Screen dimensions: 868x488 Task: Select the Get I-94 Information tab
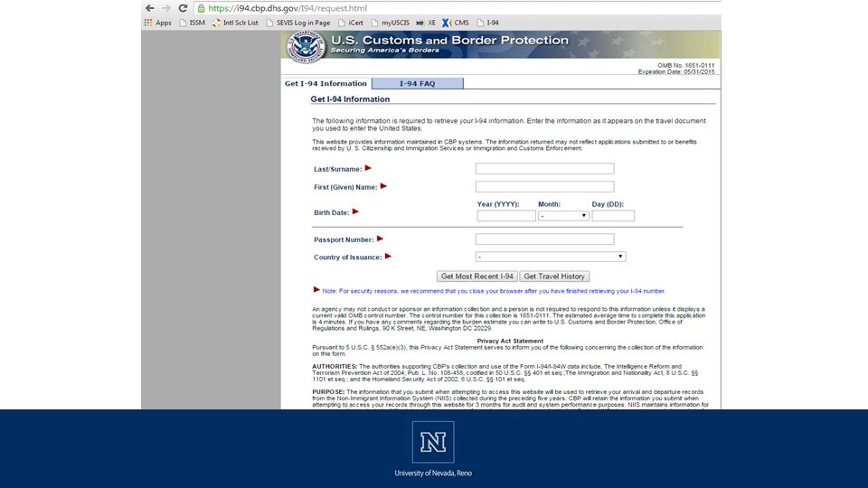(325, 83)
